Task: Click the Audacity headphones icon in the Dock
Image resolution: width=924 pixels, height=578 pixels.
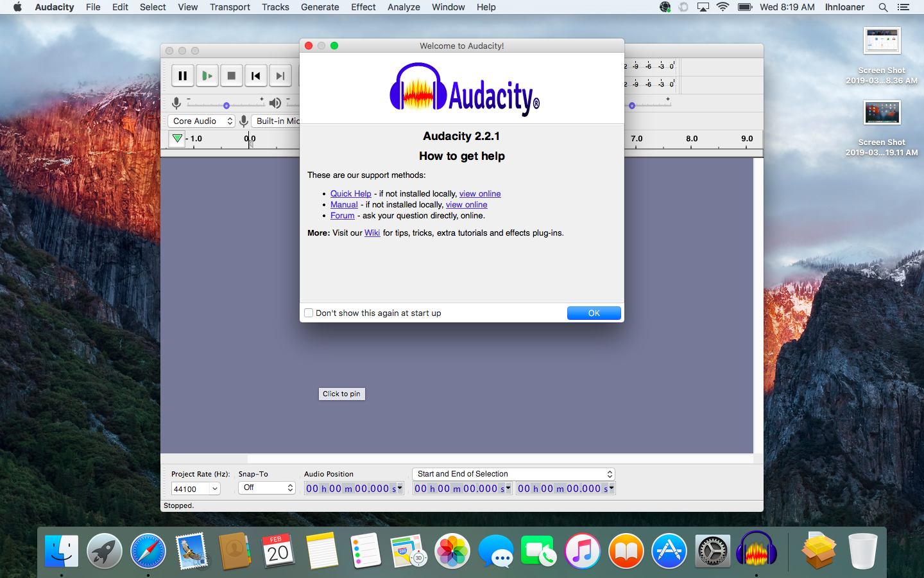Action: coord(757,549)
